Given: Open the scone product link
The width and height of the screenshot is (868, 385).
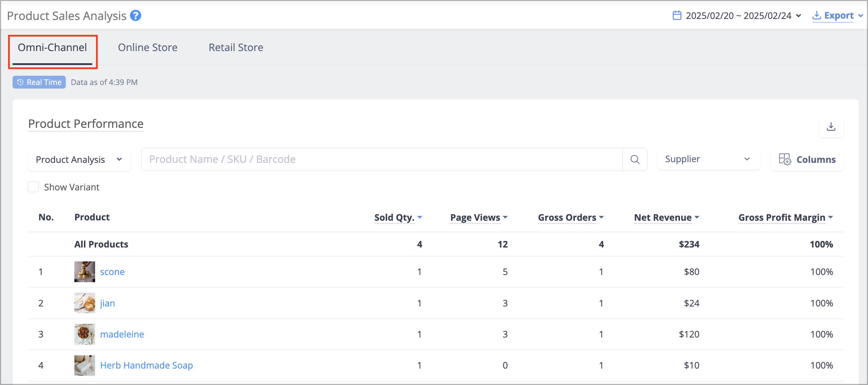Looking at the screenshot, I should [112, 272].
